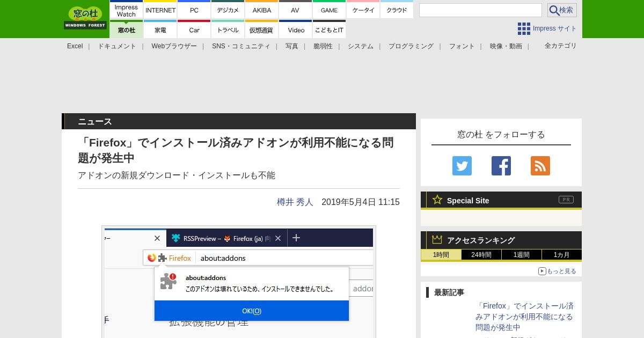Open the デジカメ Watch tab
The image size is (644, 338).
pyautogui.click(x=228, y=10)
